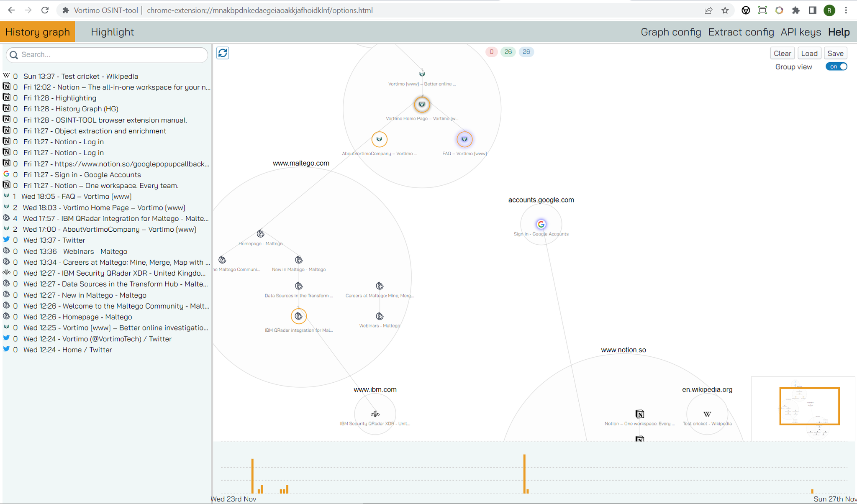This screenshot has width=857, height=504.
Task: Toggle the Group view switch
Action: pyautogui.click(x=836, y=67)
